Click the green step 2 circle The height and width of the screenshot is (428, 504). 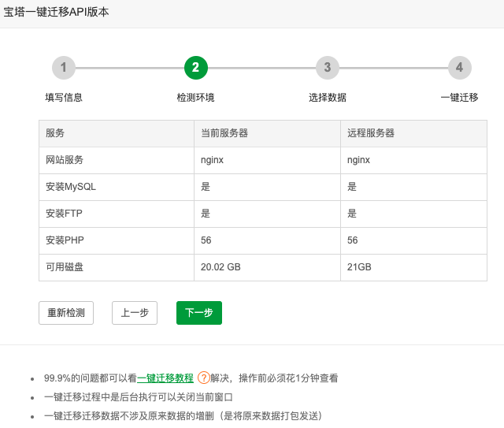196,68
